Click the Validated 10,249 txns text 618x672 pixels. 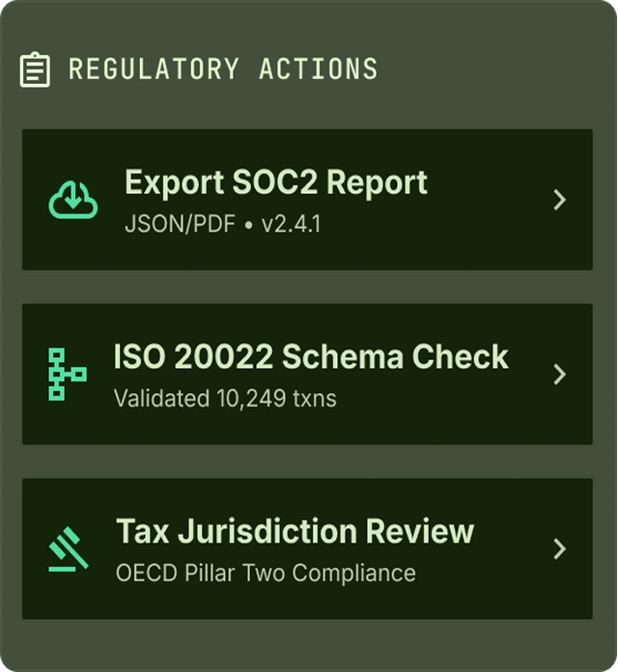(225, 398)
